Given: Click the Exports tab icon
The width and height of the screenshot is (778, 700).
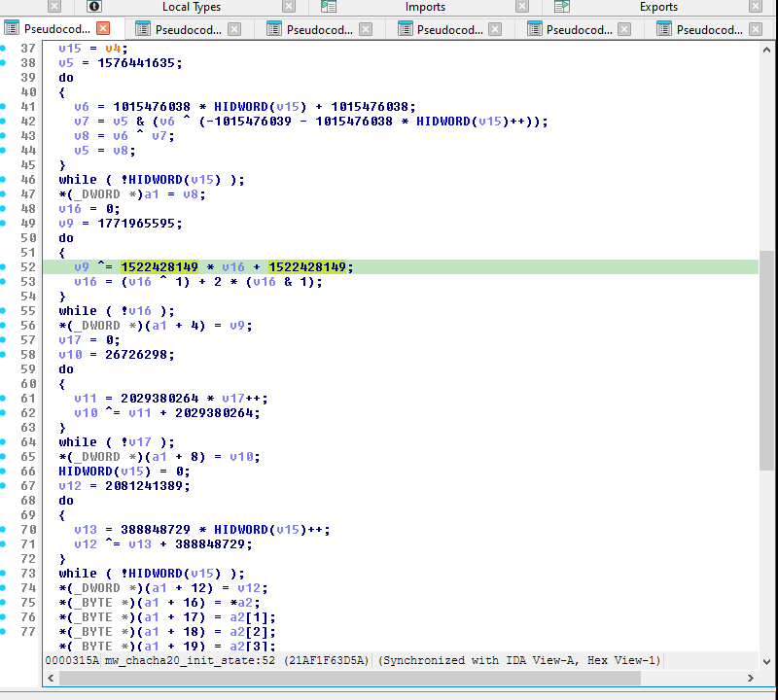Looking at the screenshot, I should pos(561,7).
